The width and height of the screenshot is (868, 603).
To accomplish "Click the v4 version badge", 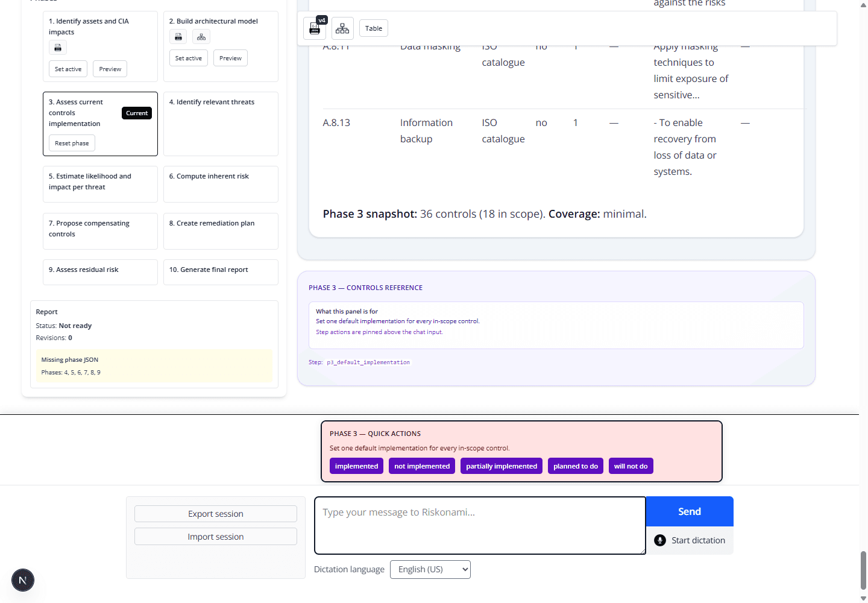I will 322,20.
